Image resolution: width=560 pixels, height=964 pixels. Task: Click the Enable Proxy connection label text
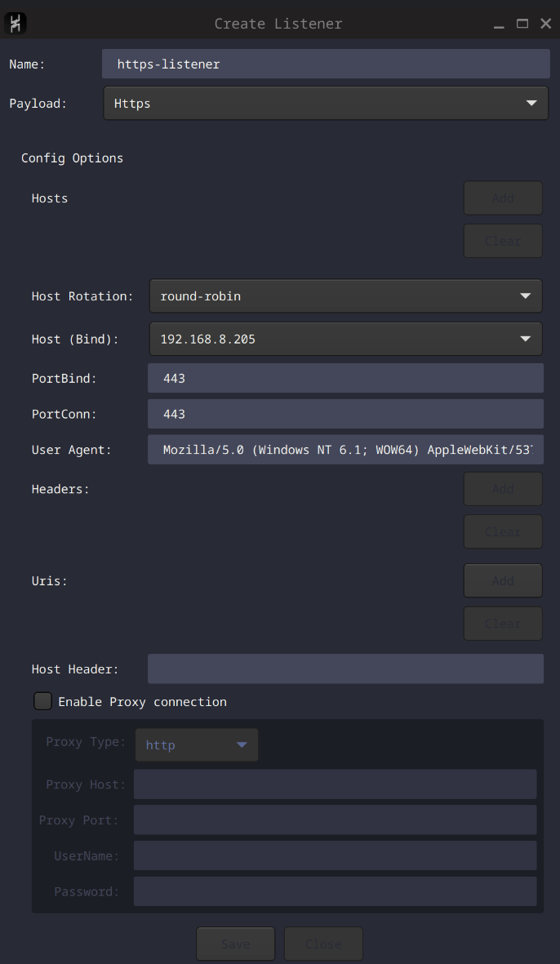(143, 701)
